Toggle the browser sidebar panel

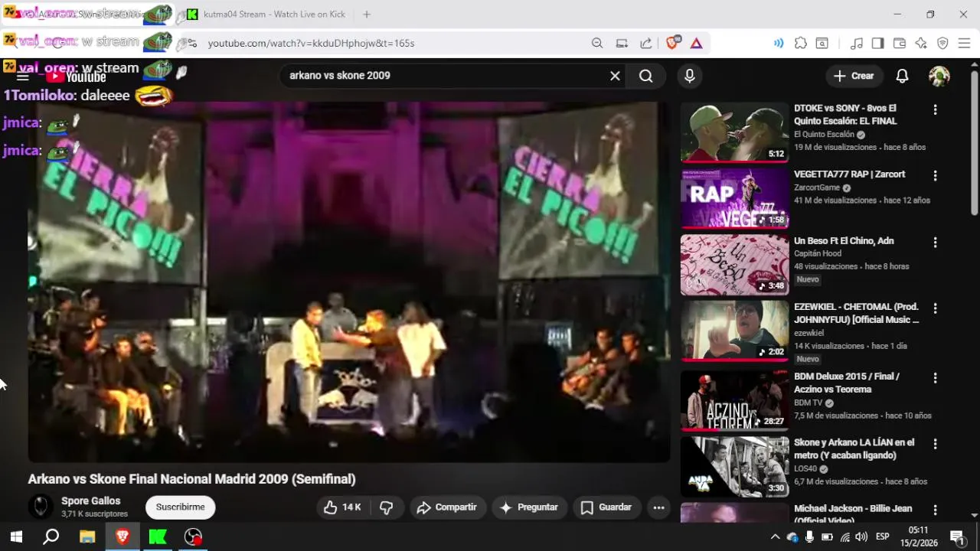click(878, 44)
